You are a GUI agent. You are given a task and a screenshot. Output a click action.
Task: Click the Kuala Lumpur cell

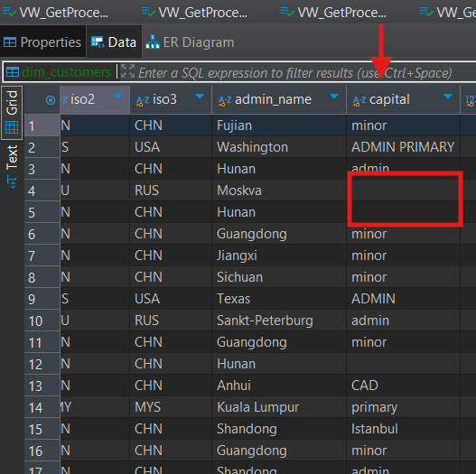(279, 407)
